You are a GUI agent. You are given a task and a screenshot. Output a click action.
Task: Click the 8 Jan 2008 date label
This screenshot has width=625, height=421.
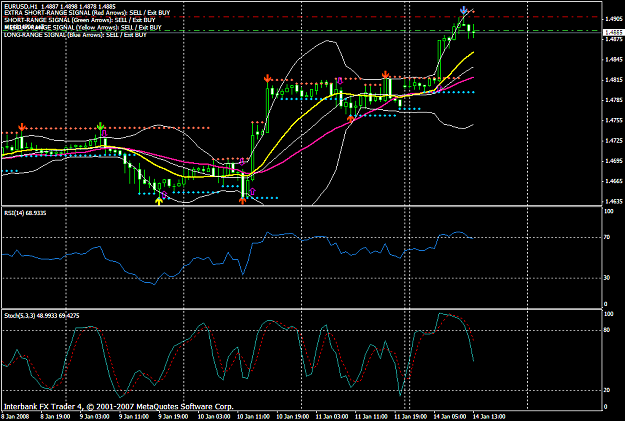(x=15, y=417)
